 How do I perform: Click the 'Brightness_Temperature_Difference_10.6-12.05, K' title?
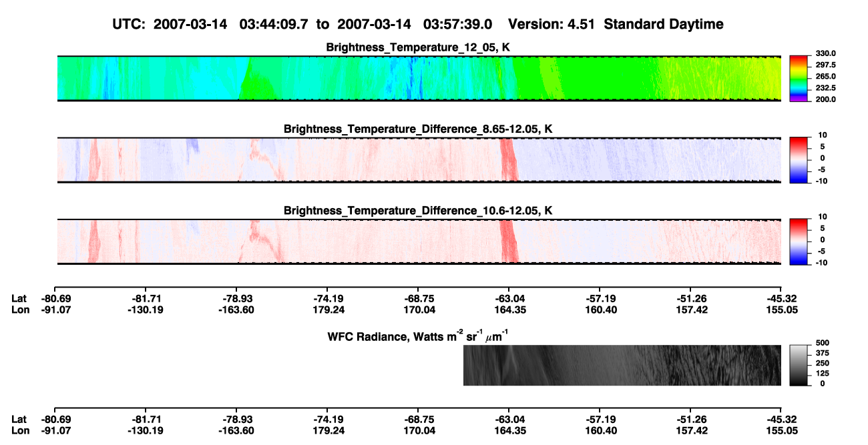419,210
